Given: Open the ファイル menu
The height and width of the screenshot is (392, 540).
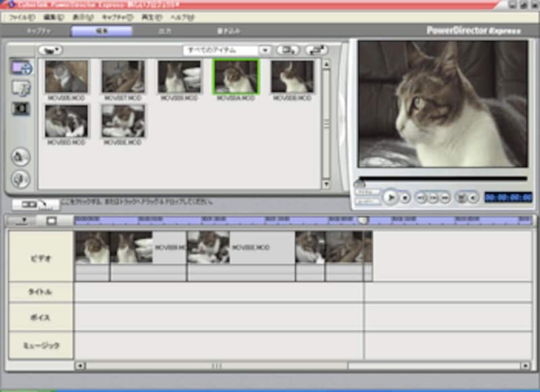Looking at the screenshot, I should (x=22, y=17).
